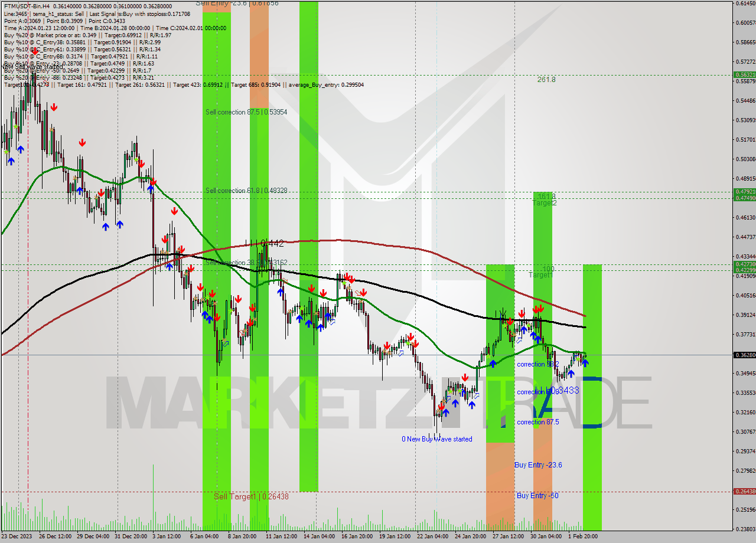This screenshot has height=543, width=756.
Task: Click the '19 Jan 12:00' date label
Action: [395, 537]
